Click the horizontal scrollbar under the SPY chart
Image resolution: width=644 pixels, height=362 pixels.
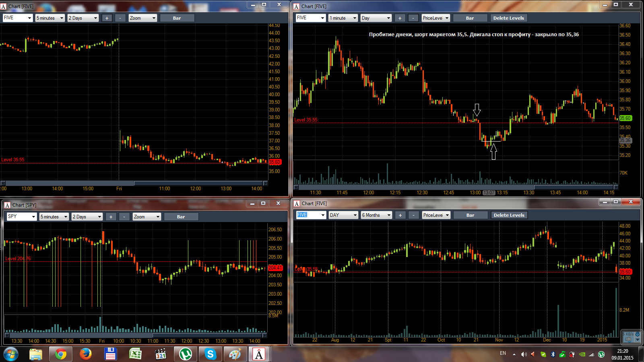(135, 335)
